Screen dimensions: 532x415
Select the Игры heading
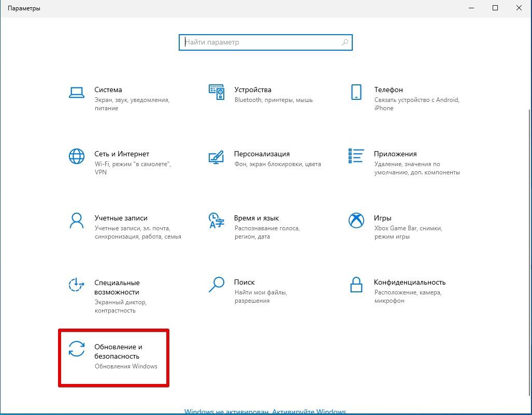pos(382,218)
